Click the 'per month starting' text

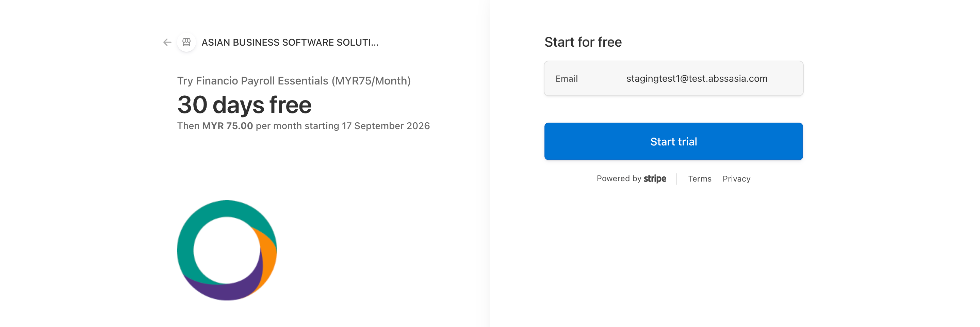tap(297, 126)
